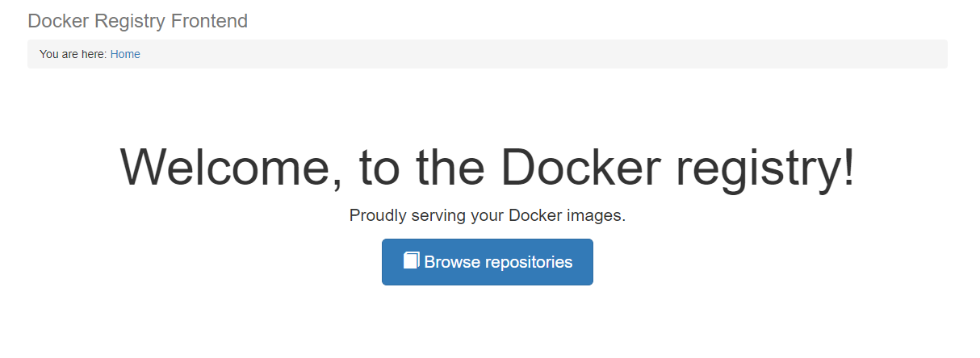Click the 'Welcome, to the Docker registry!' heading
This screenshot has height=358, width=980.
pyautogui.click(x=488, y=168)
